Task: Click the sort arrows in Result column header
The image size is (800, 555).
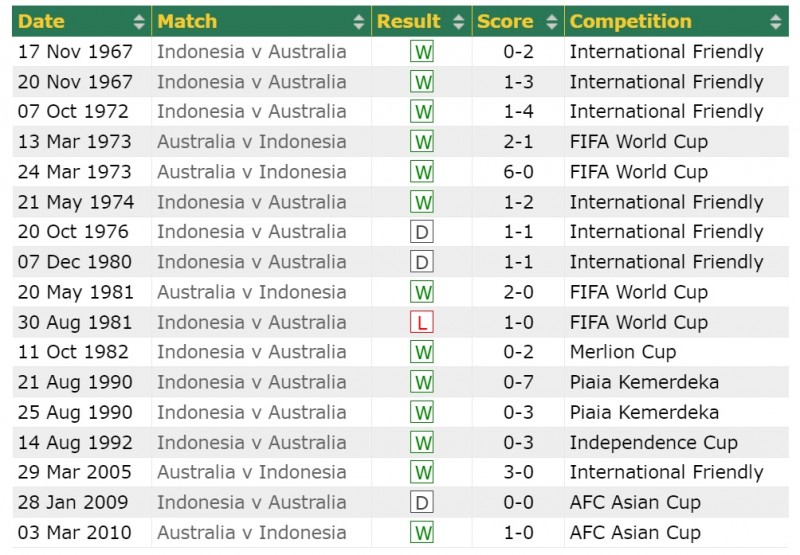Action: [459, 21]
